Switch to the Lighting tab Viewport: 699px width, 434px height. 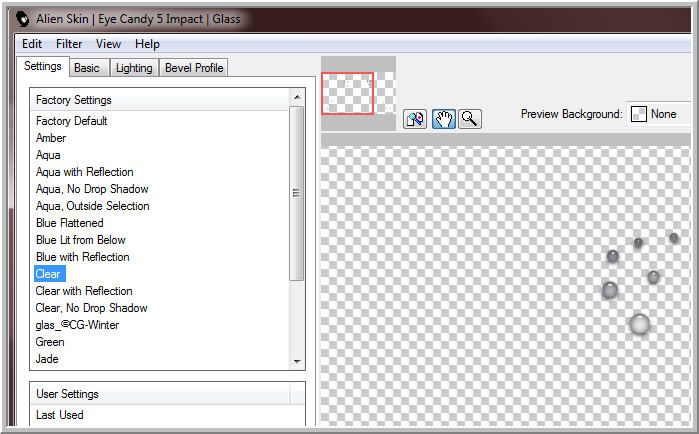[x=134, y=68]
